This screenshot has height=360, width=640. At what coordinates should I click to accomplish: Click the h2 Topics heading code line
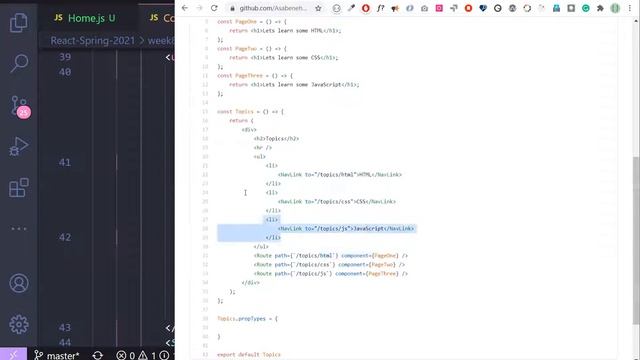[276, 139]
